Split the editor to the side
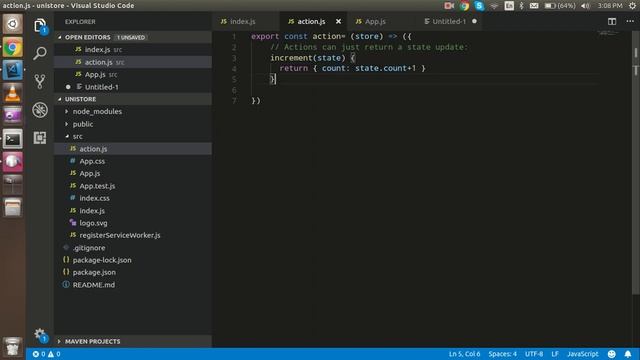Image resolution: width=640 pixels, height=360 pixels. click(x=611, y=21)
